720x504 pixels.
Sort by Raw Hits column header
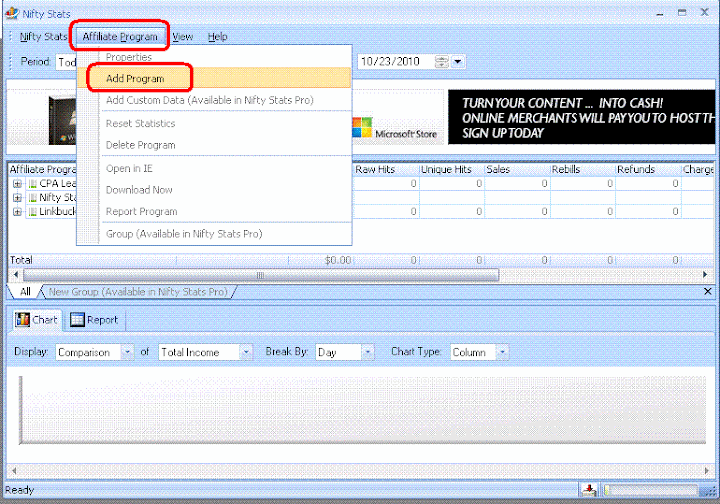[x=386, y=169]
